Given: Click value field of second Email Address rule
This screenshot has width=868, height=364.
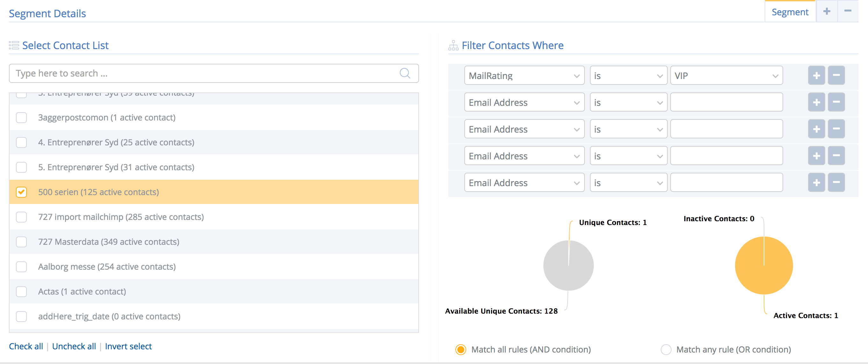Looking at the screenshot, I should (x=726, y=129).
